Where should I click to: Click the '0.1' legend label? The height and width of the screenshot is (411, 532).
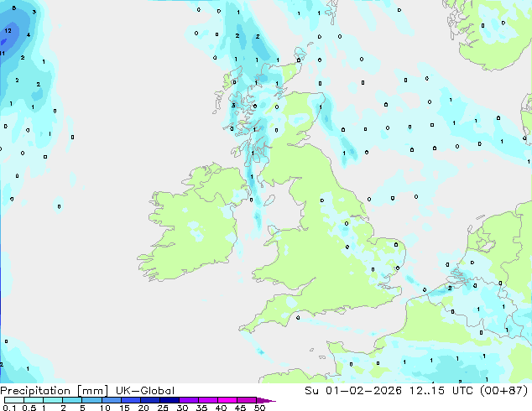[x=9, y=408]
